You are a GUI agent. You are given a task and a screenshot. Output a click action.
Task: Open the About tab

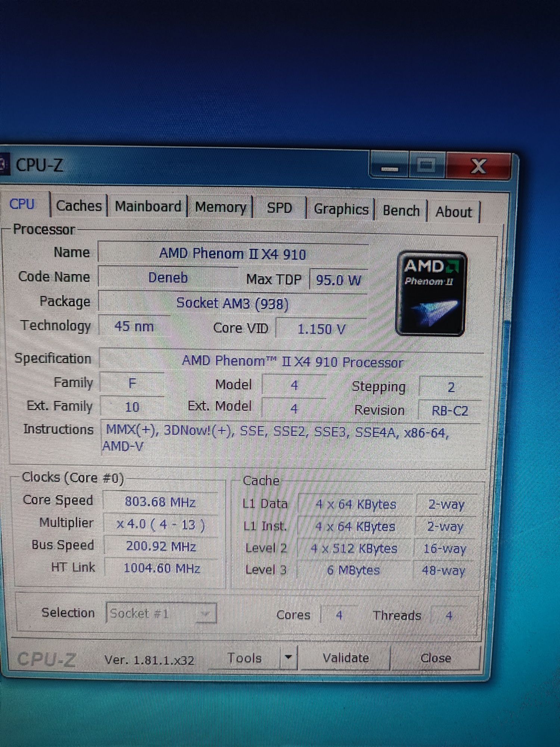click(454, 212)
